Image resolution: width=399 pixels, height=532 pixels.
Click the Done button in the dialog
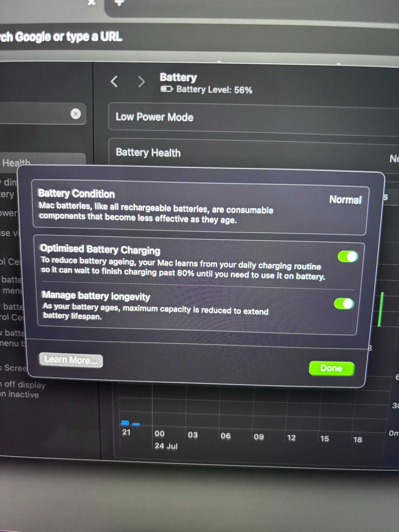(331, 368)
